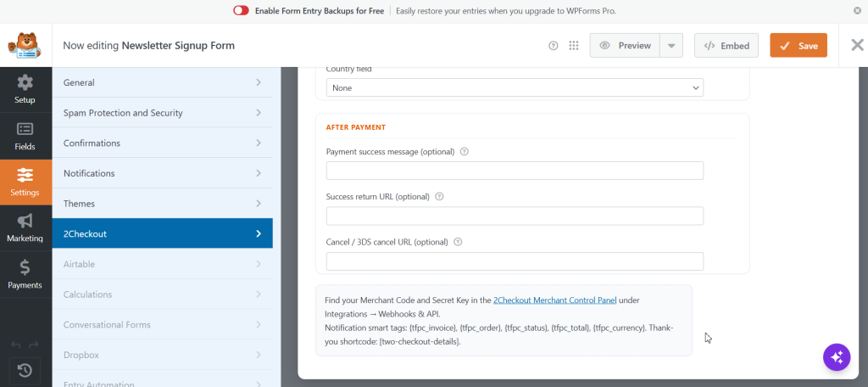Click the form title Newsletter Signup Form

pyautogui.click(x=178, y=46)
